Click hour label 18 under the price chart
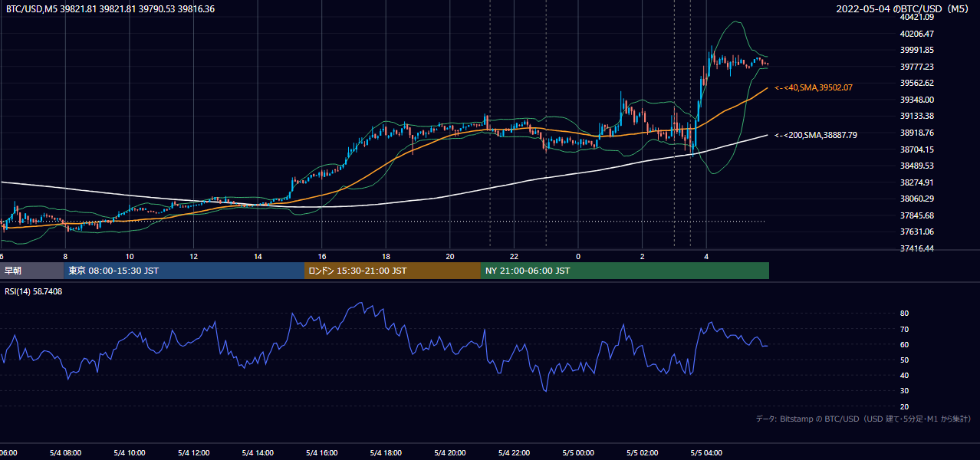 pos(386,256)
